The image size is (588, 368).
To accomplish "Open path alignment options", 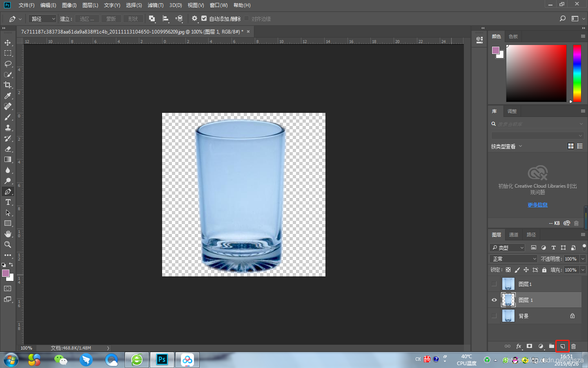I will coord(165,18).
